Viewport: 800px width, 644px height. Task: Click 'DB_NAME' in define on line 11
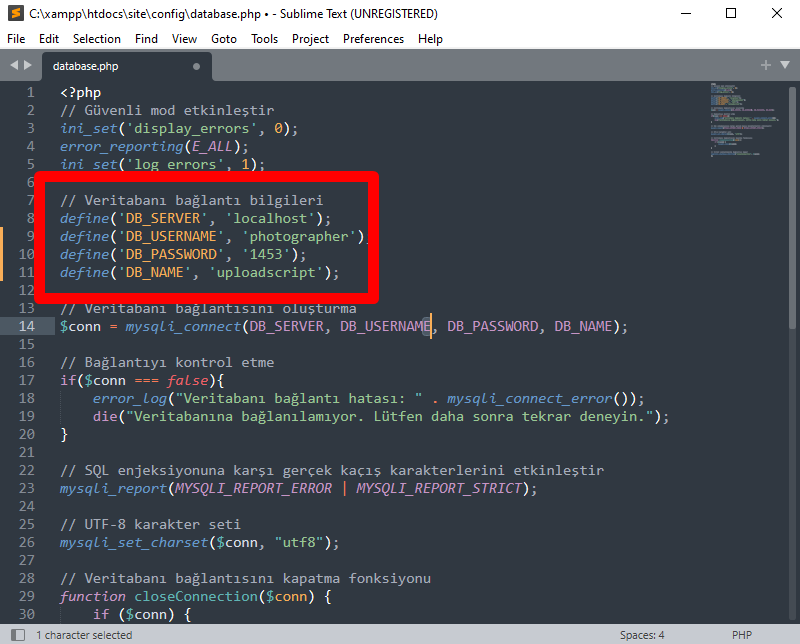point(155,273)
